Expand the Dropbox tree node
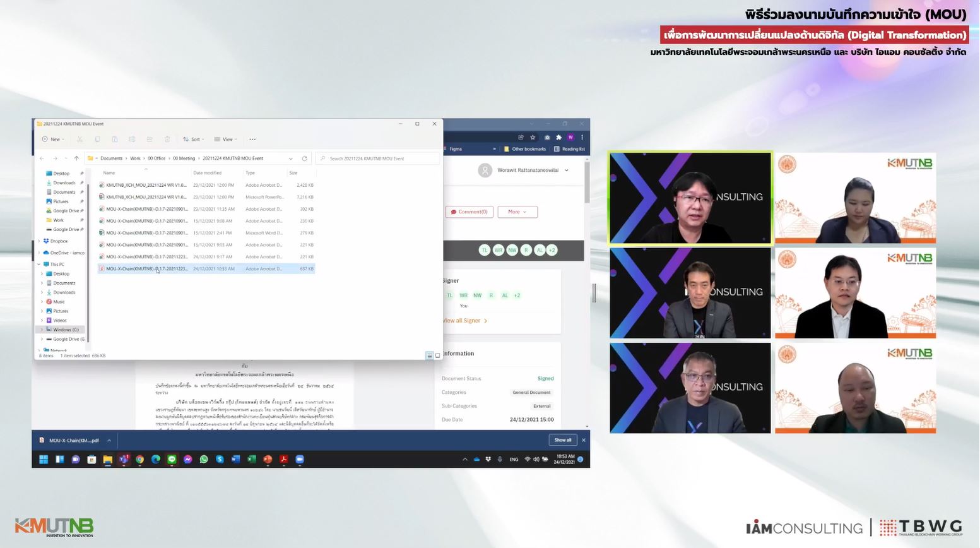 point(39,241)
